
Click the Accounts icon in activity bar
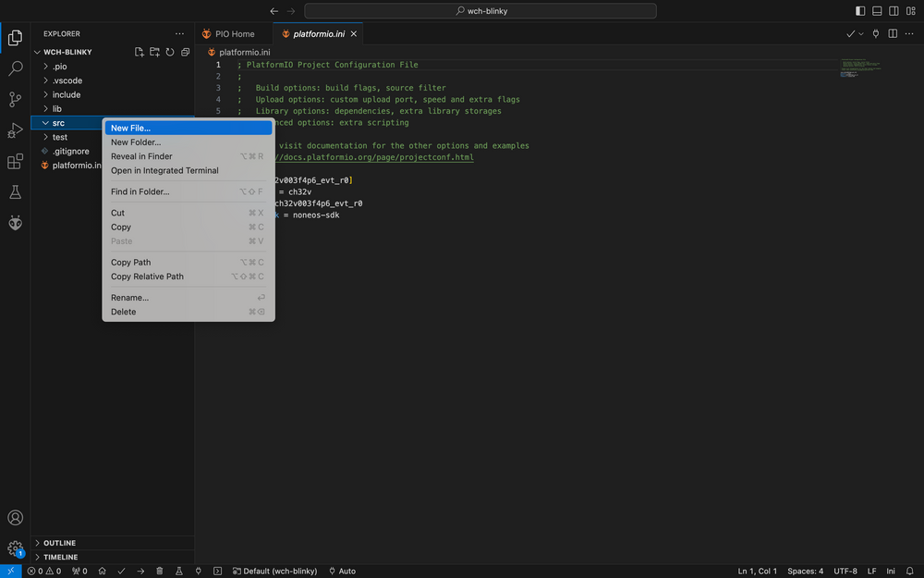[15, 518]
